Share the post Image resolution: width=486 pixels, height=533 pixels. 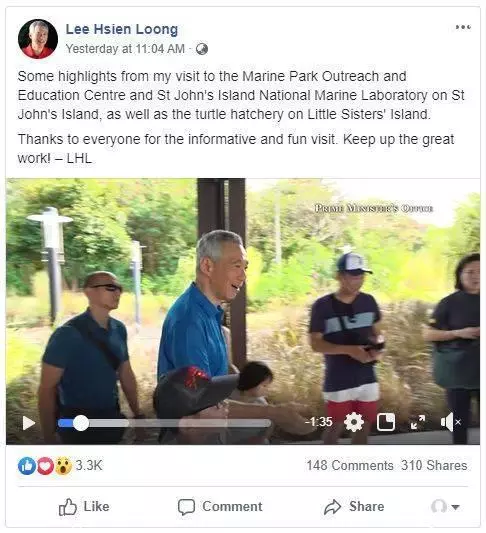click(x=354, y=507)
